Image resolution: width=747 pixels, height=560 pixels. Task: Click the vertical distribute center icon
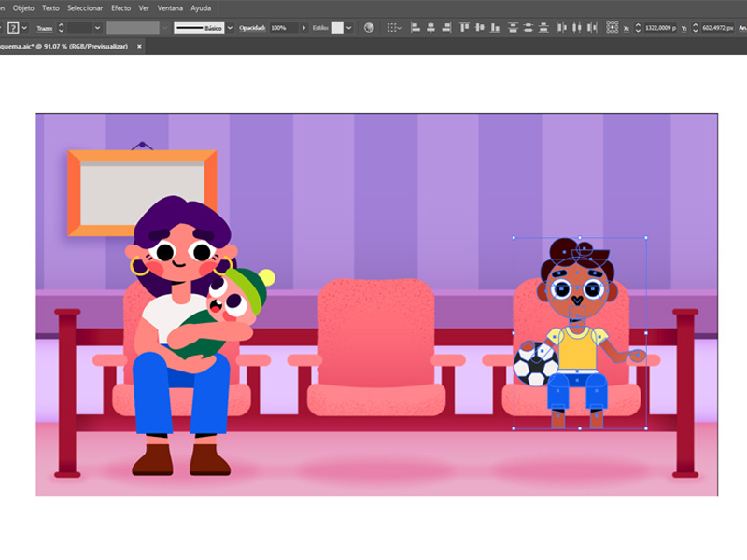(529, 27)
